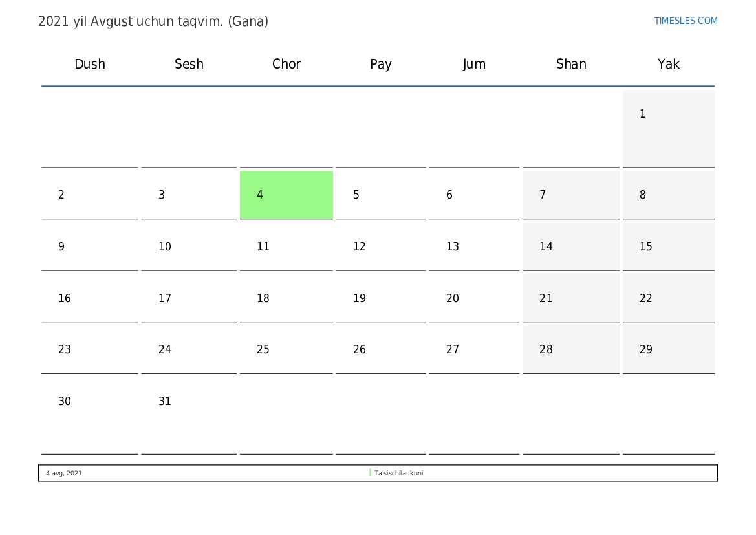Viewport: 756px width, 535px height.
Task: Select day 21 Saturday cell
Action: pyautogui.click(x=571, y=298)
